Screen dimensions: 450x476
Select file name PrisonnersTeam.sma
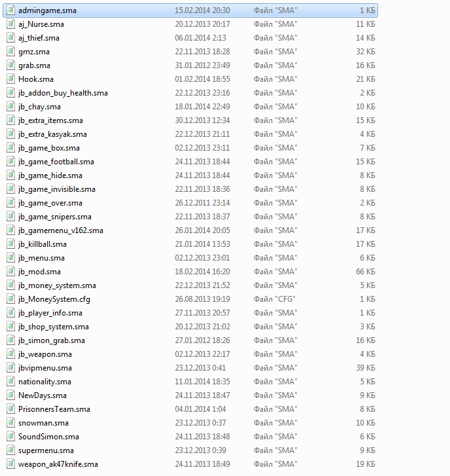(54, 409)
